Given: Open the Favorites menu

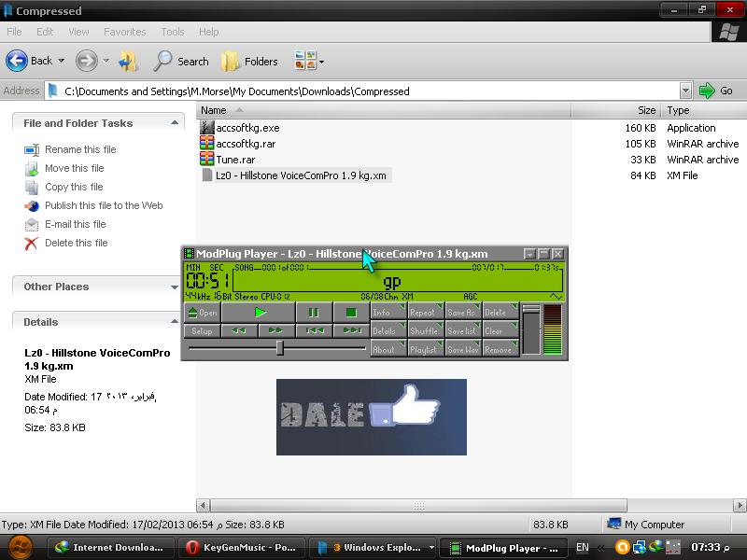Looking at the screenshot, I should tap(125, 32).
